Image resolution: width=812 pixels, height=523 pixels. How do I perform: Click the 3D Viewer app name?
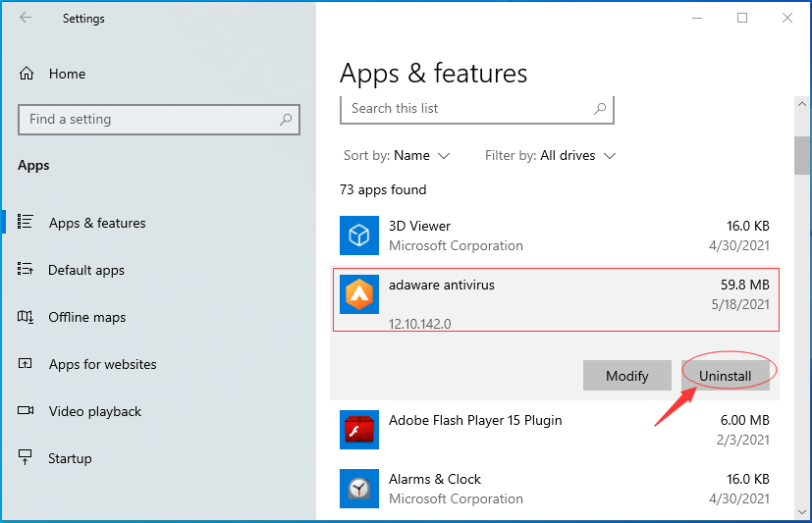click(419, 226)
